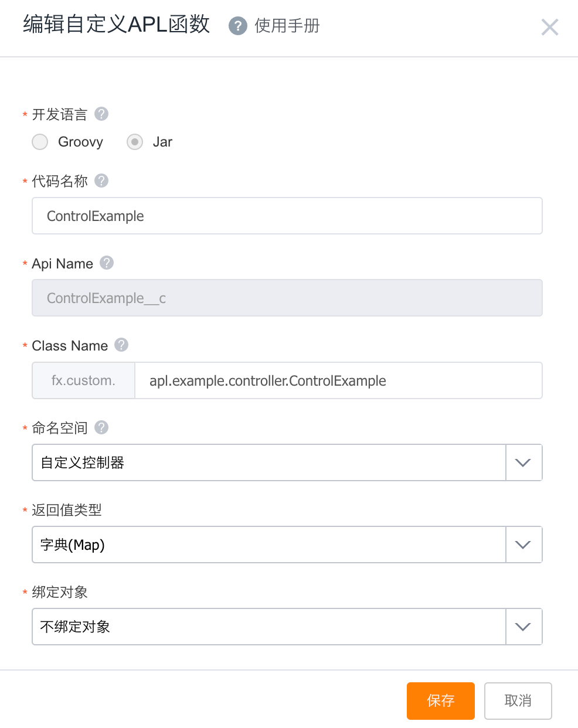Viewport: 578px width, 728px height.
Task: Open the 使用手册 manual link
Action: (x=287, y=26)
